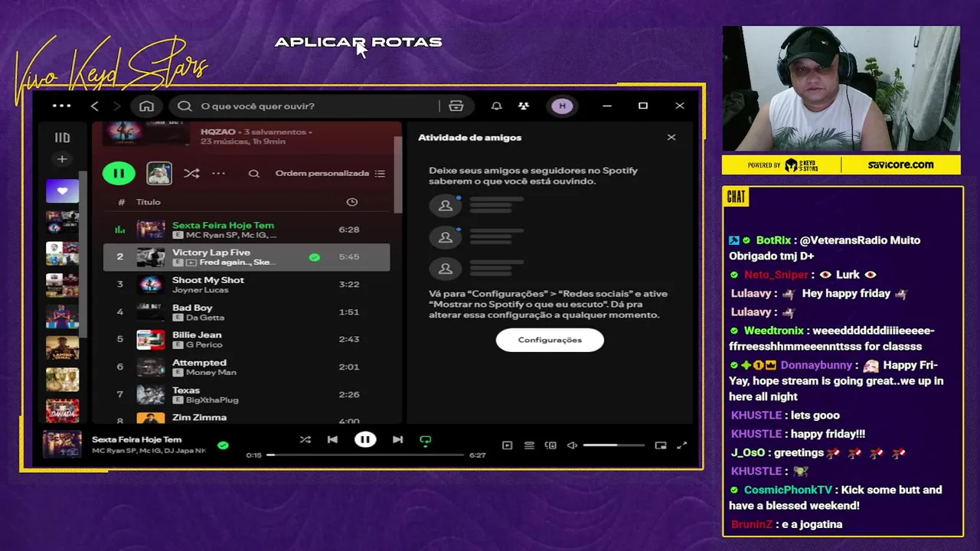Select the song 'Billie Jean'
Viewport: 980px width, 551px height.
[x=246, y=340]
